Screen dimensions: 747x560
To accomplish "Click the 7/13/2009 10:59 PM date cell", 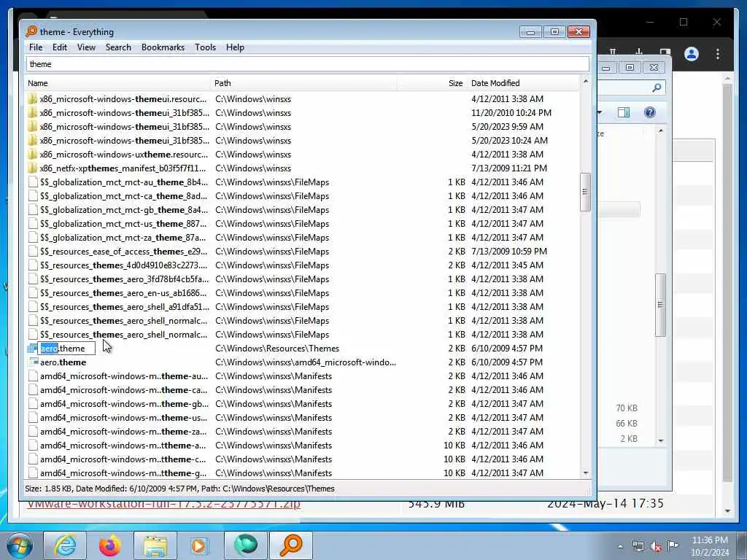I will pos(508,251).
